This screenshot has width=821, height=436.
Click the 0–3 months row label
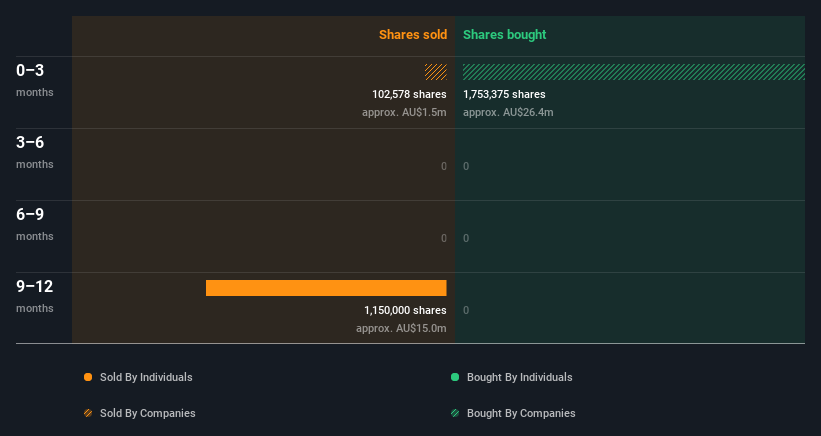click(x=35, y=80)
